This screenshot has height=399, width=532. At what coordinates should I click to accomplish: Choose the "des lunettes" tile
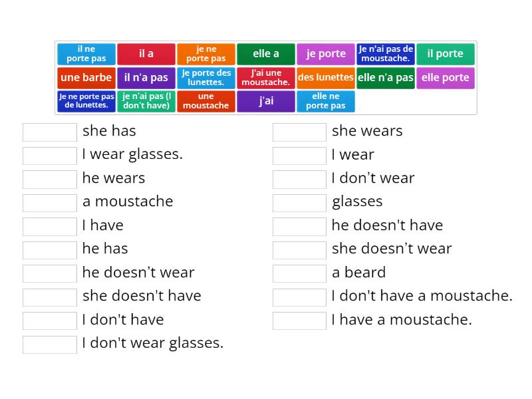(326, 78)
